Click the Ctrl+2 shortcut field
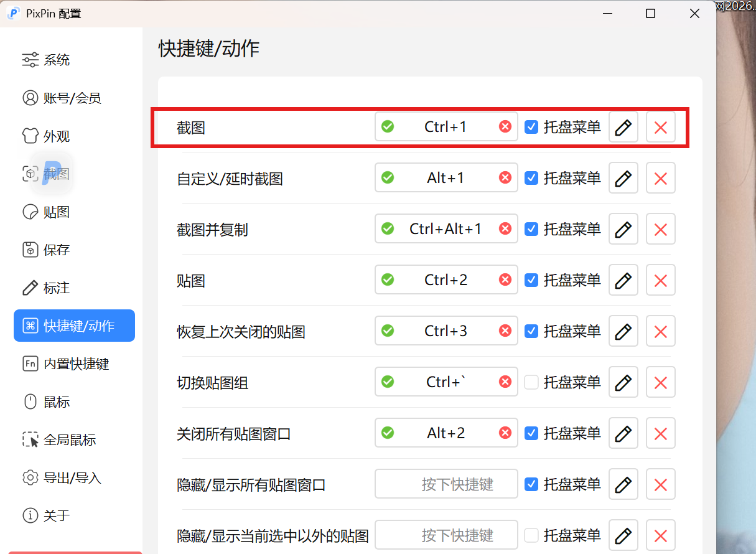The height and width of the screenshot is (554, 756). click(x=446, y=280)
